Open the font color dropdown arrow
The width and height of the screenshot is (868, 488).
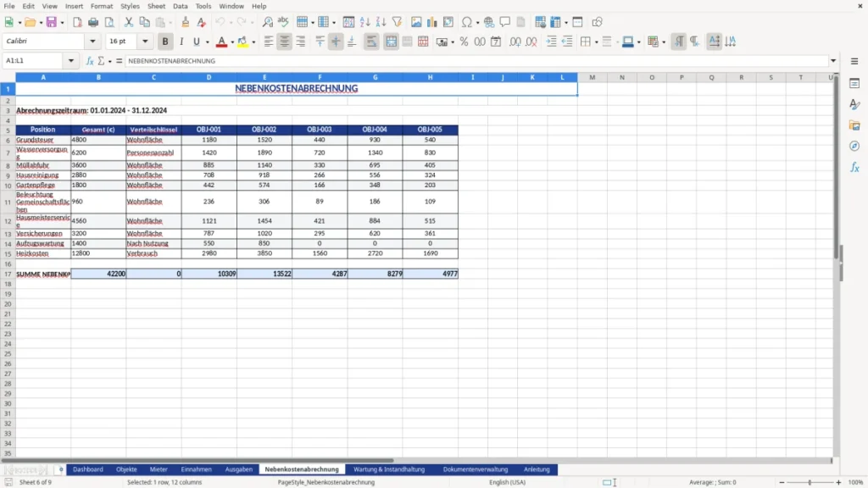click(x=232, y=42)
